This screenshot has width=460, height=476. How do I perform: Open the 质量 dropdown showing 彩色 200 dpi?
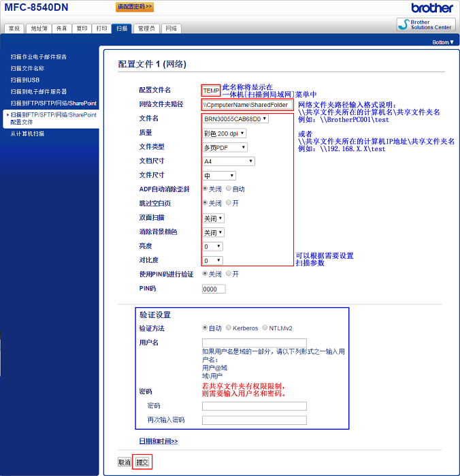(x=224, y=133)
